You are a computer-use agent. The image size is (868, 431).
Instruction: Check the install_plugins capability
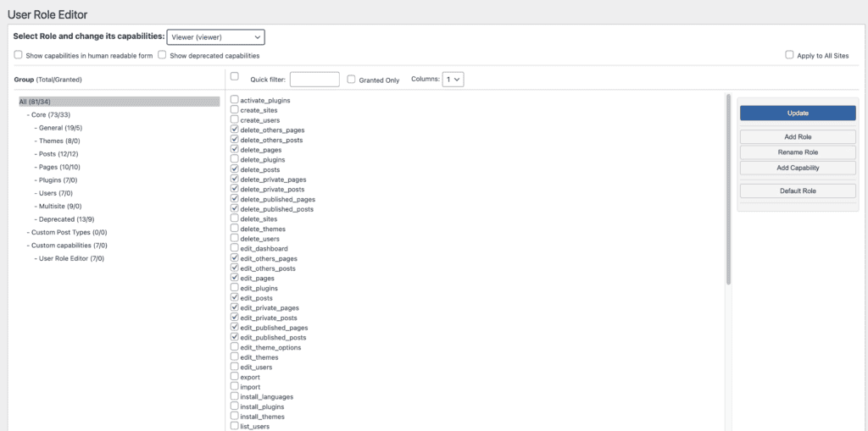pyautogui.click(x=235, y=406)
